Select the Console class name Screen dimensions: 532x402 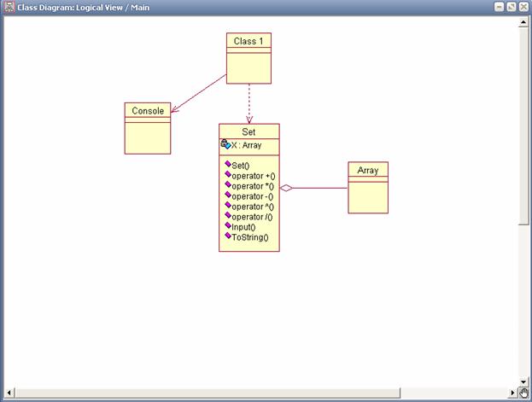coord(148,111)
